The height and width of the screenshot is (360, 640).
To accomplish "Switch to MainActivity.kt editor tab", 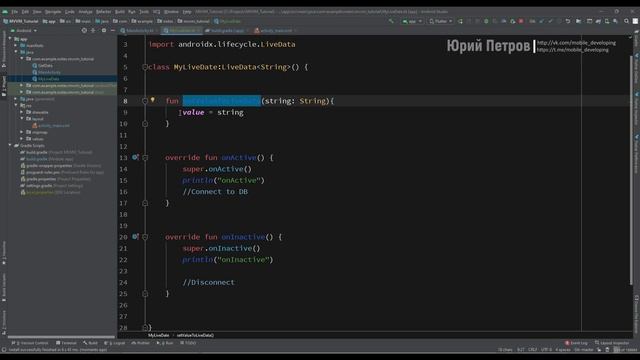I will [139, 31].
